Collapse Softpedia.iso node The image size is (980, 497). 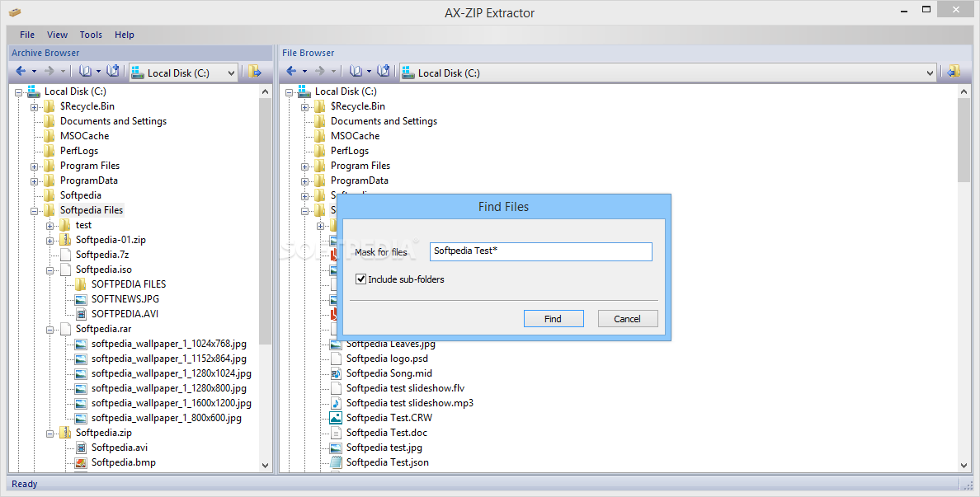[x=50, y=270]
